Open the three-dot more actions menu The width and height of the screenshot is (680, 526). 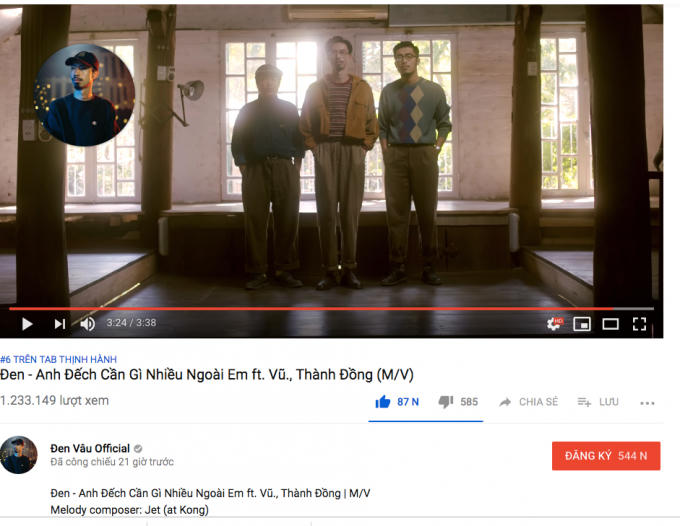pos(647,403)
